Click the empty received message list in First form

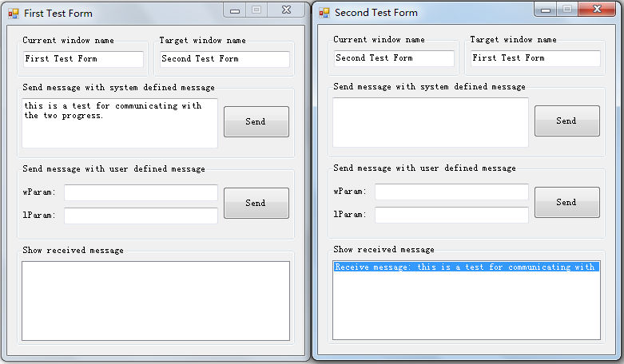click(156, 301)
